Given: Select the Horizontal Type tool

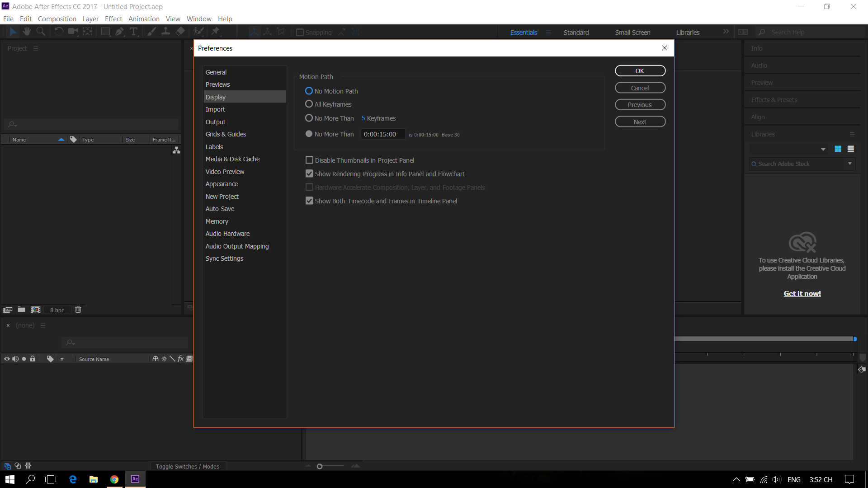Looking at the screenshot, I should [133, 32].
